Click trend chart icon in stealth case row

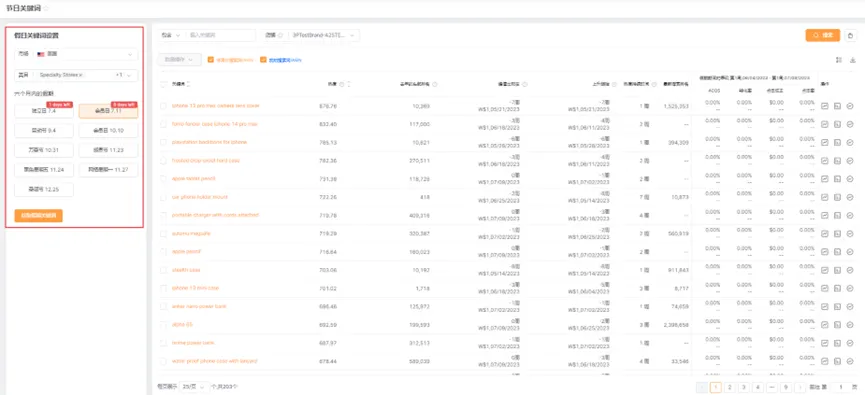click(x=825, y=270)
